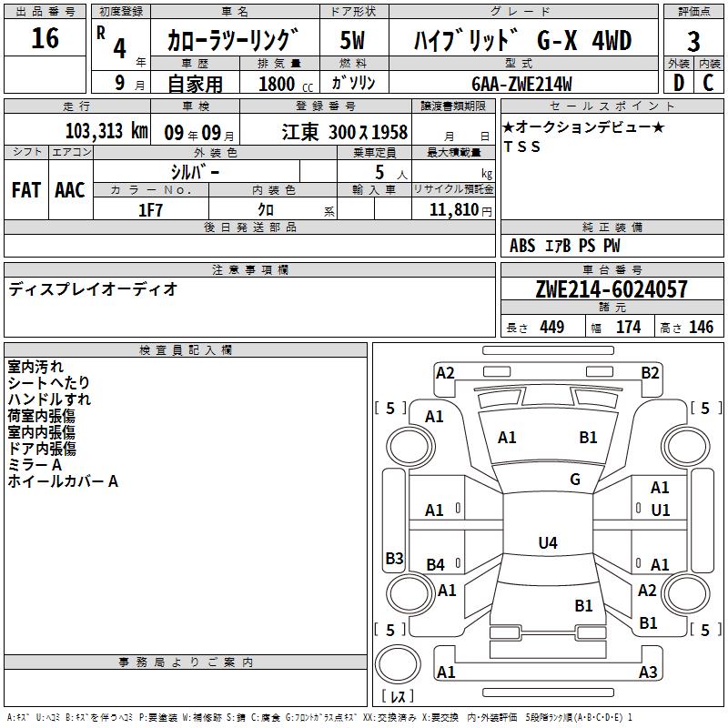The image size is (728, 728).
Task: Click air conditioner value AAC
Action: pyautogui.click(x=70, y=190)
